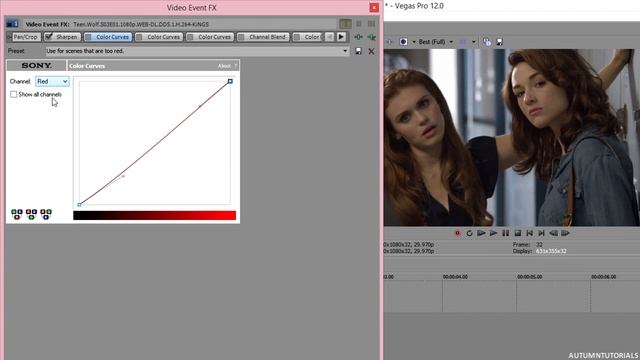Click the upper curve tangent handle
Viewport: 640px width, 360px height.
pos(200,106)
